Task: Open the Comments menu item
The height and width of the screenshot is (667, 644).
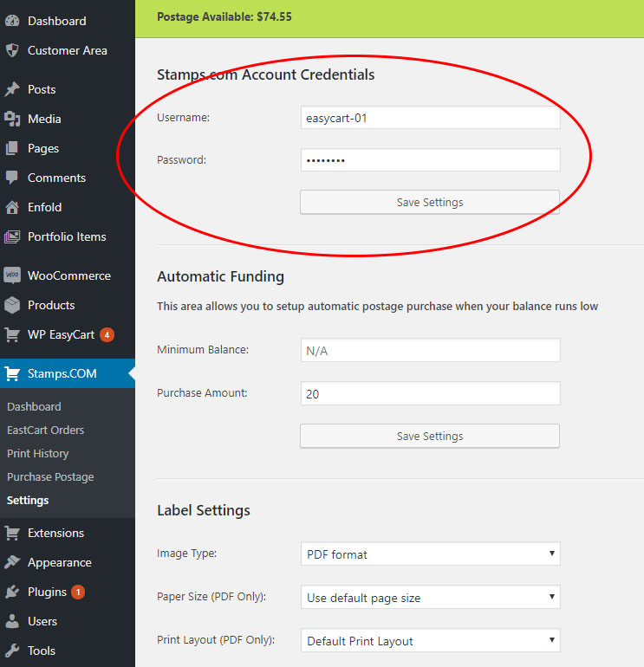Action: click(x=56, y=178)
